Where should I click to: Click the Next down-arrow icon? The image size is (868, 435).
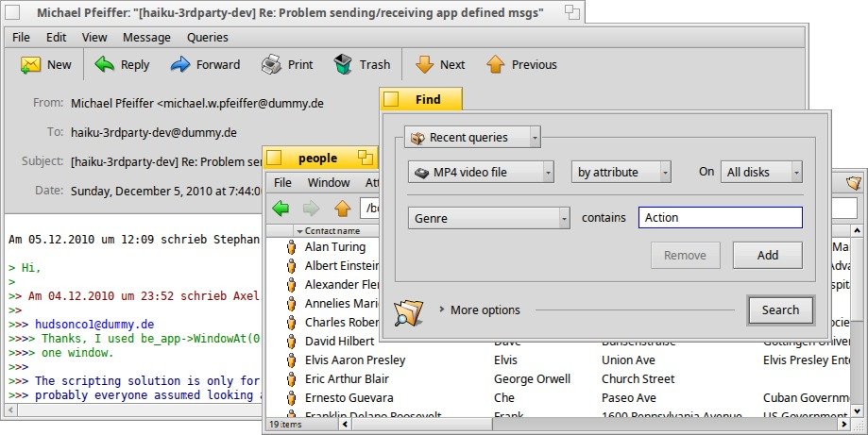point(424,64)
